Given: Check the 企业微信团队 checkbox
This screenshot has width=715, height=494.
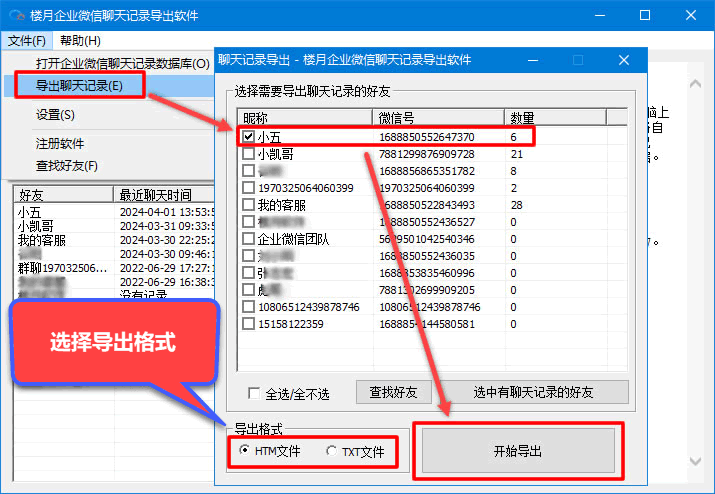Looking at the screenshot, I should [x=248, y=239].
